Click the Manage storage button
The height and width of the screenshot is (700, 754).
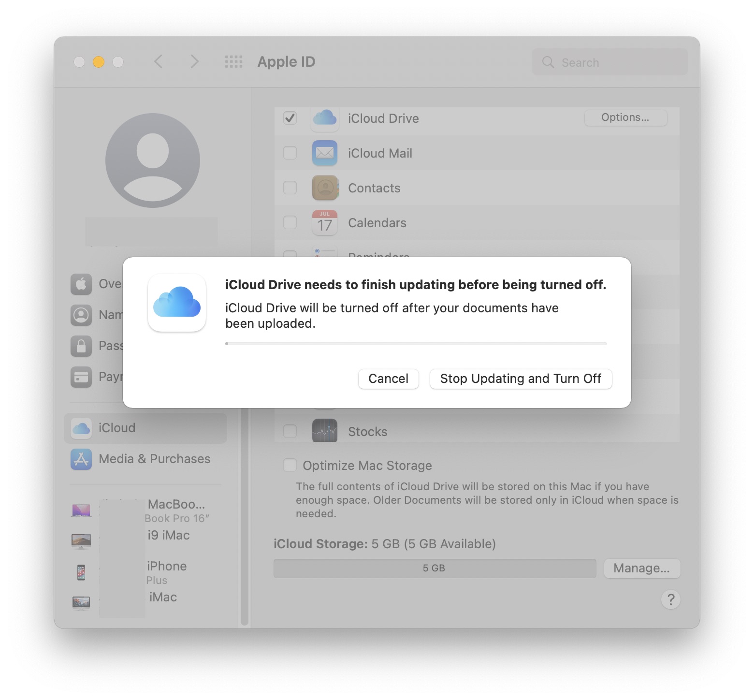tap(642, 568)
